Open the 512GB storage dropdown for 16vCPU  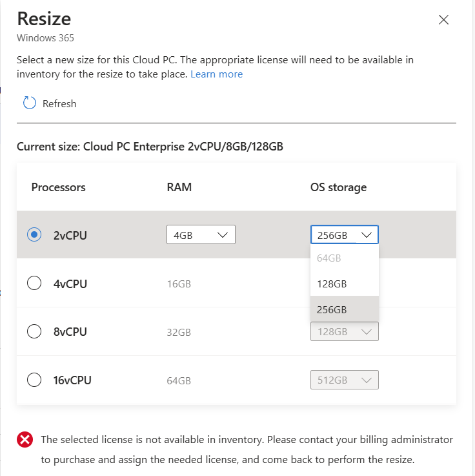pos(344,380)
